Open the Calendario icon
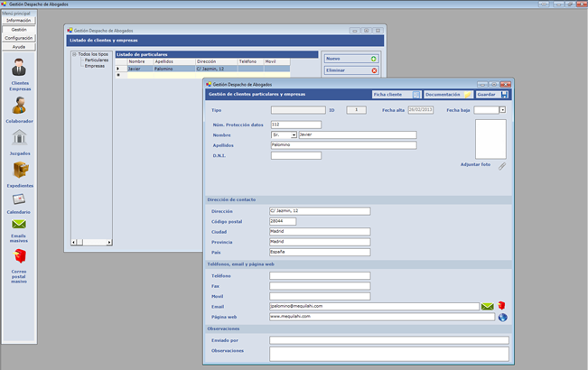The width and height of the screenshot is (588, 370). (x=19, y=199)
